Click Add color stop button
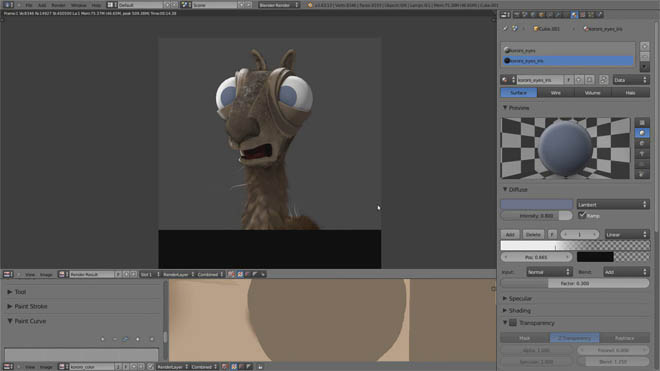Image resolution: width=660 pixels, height=371 pixels. (510, 234)
